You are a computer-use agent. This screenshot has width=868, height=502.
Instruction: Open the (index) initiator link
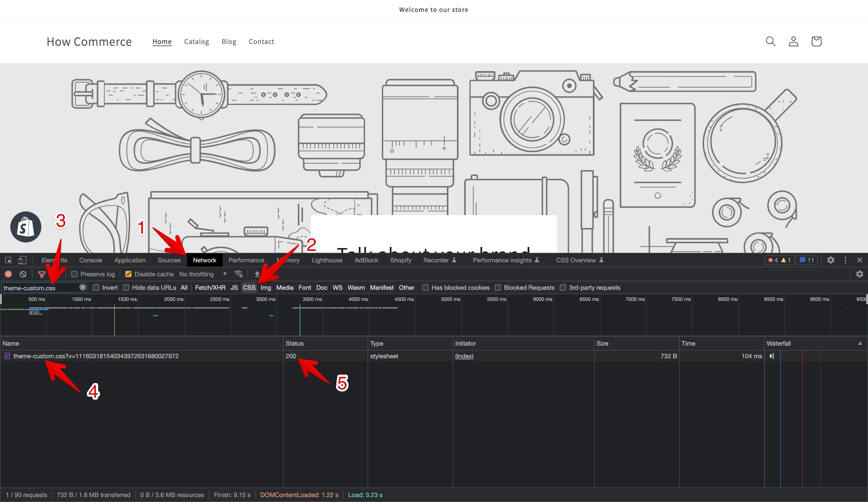[464, 356]
